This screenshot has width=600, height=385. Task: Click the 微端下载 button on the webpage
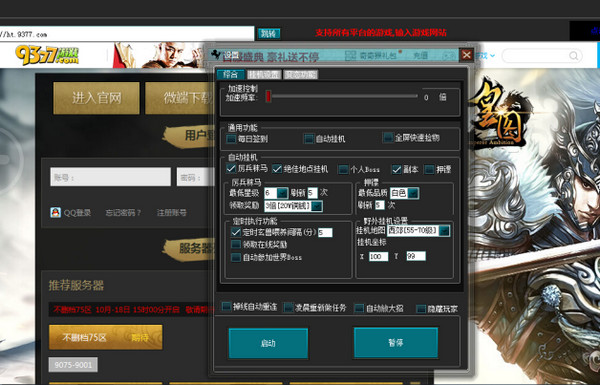point(180,98)
